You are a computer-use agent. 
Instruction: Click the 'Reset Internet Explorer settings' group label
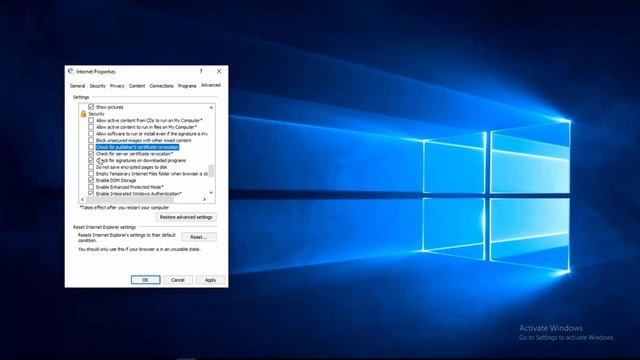click(x=104, y=227)
